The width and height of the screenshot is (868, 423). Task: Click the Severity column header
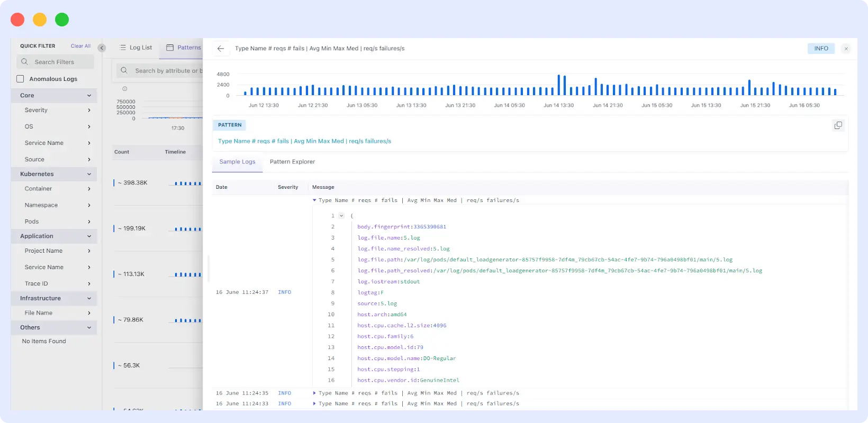pyautogui.click(x=288, y=187)
